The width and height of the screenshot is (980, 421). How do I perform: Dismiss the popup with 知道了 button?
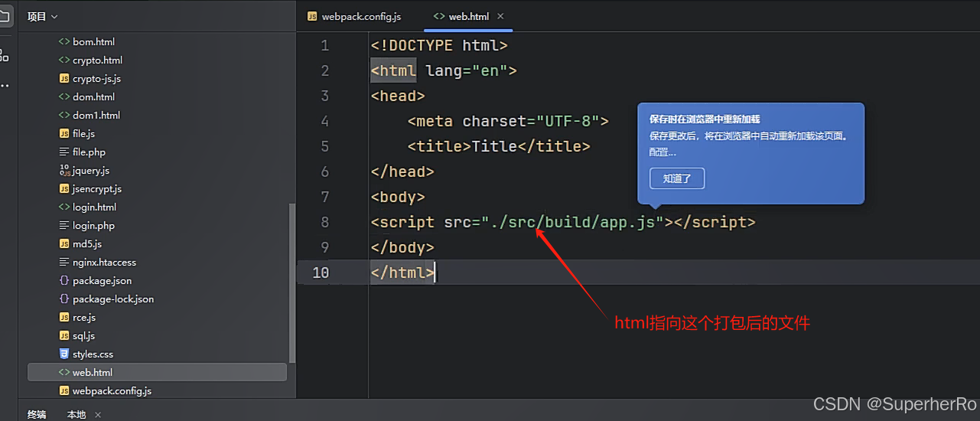[x=677, y=178]
